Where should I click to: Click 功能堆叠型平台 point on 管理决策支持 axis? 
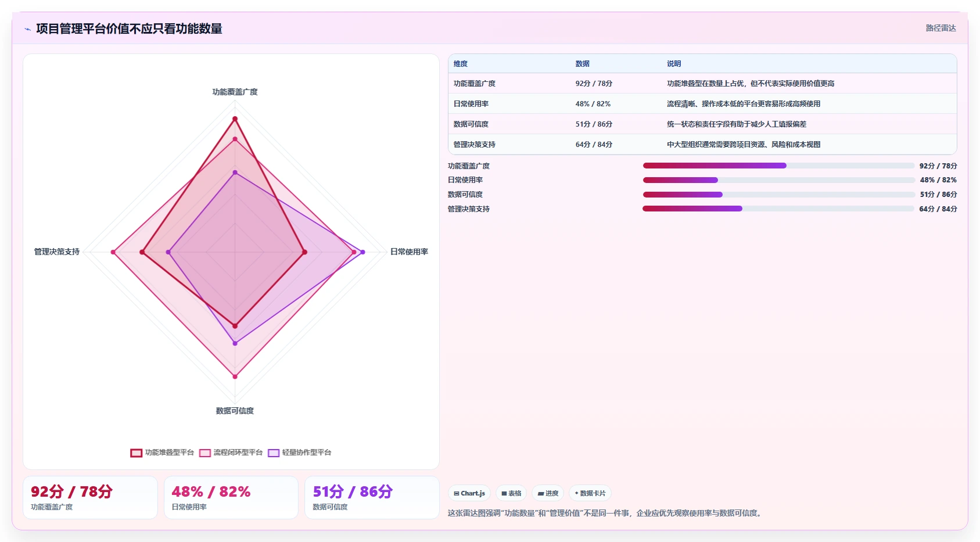142,252
